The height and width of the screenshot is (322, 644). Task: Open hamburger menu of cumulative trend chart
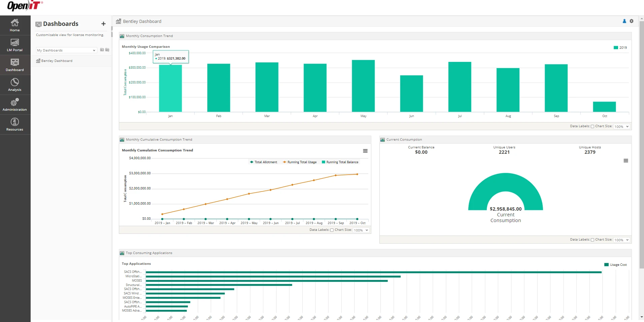tap(365, 151)
